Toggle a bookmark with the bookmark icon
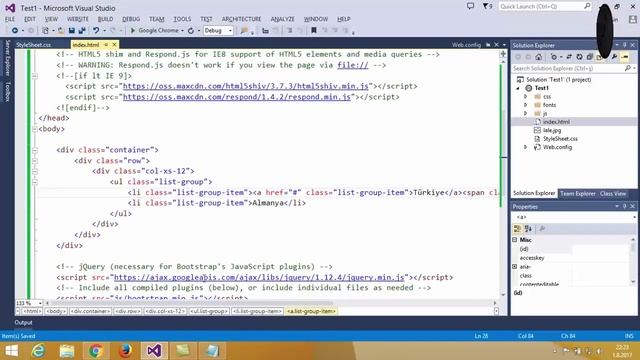Screen dimensions: 640x360 313,31
